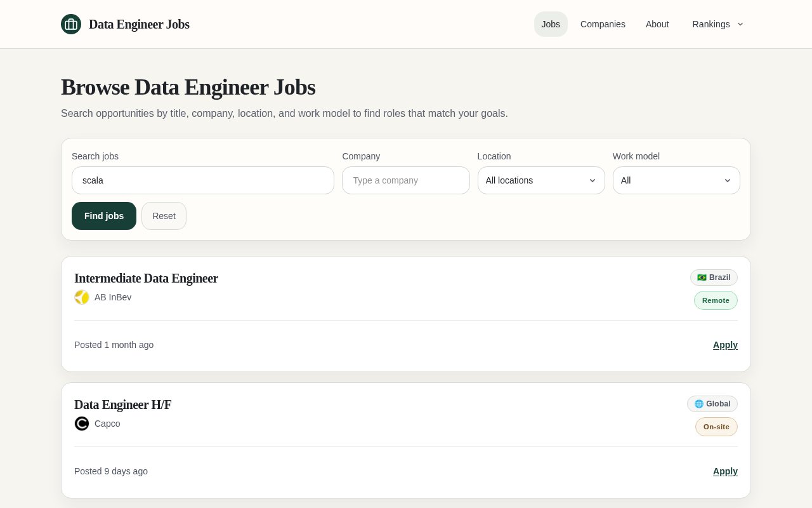Click the On-site work model badge
The height and width of the screenshot is (508, 812).
coord(716,427)
